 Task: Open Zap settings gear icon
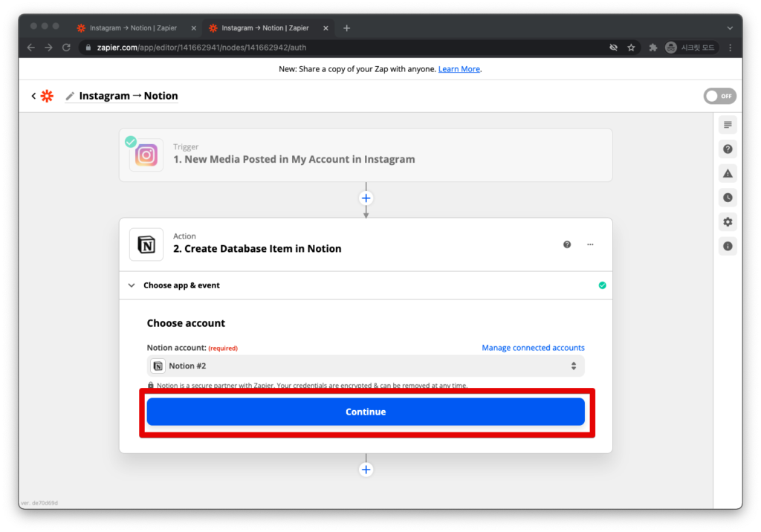pos(728,222)
